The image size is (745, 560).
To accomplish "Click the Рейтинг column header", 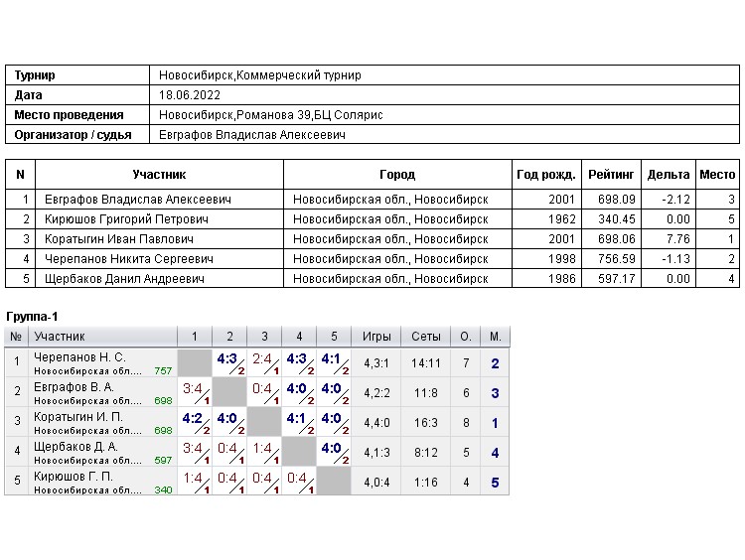I will pyautogui.click(x=610, y=175).
